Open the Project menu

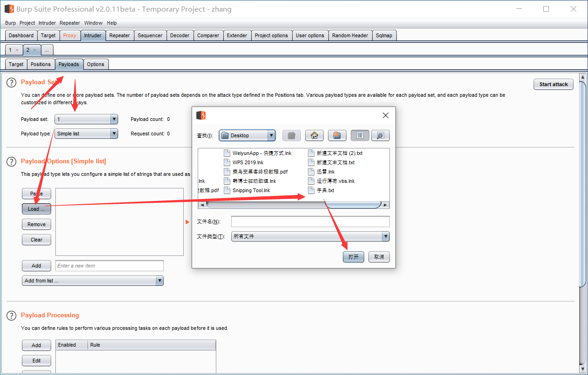tap(27, 23)
